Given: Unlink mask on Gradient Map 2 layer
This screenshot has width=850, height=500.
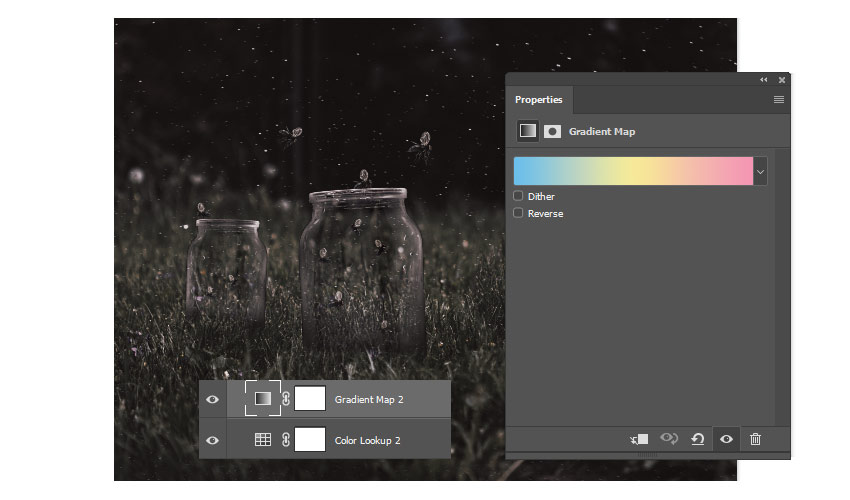Looking at the screenshot, I should 286,399.
